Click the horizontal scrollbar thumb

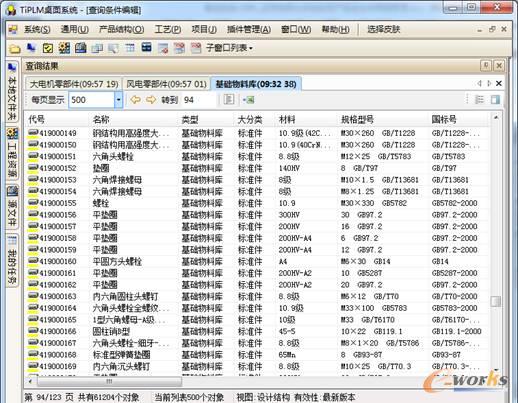(x=109, y=381)
